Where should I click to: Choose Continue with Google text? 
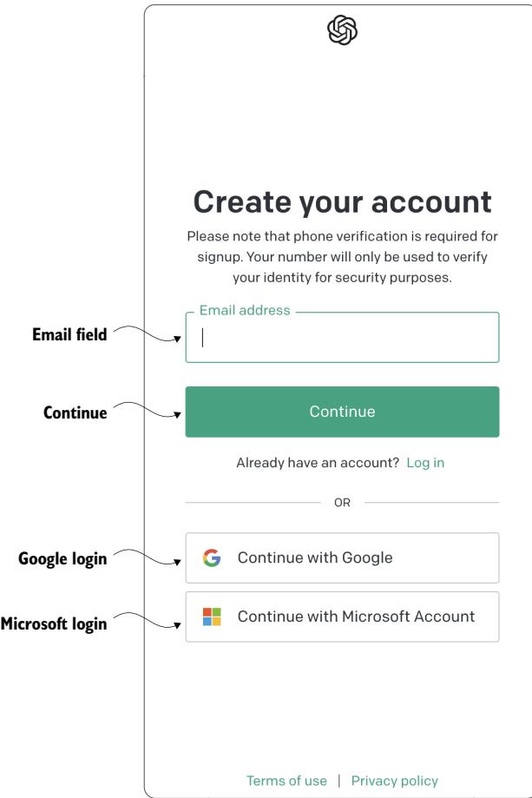pyautogui.click(x=314, y=558)
